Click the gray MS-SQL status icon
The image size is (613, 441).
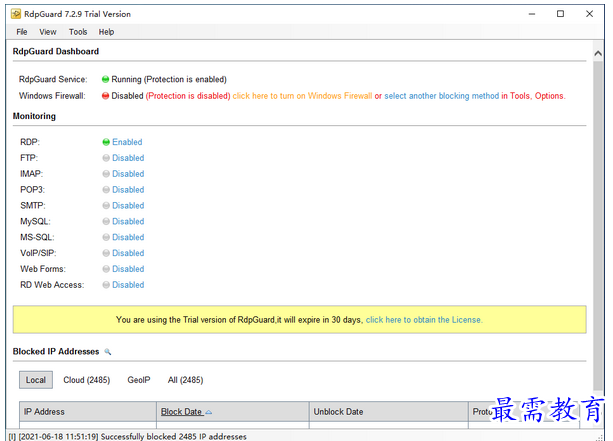(106, 237)
